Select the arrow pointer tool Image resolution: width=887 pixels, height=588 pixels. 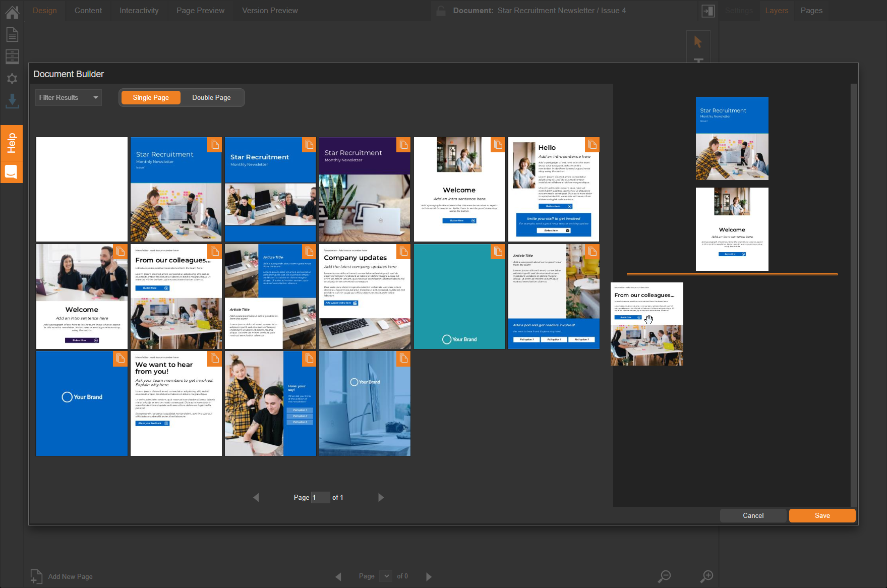pyautogui.click(x=698, y=42)
